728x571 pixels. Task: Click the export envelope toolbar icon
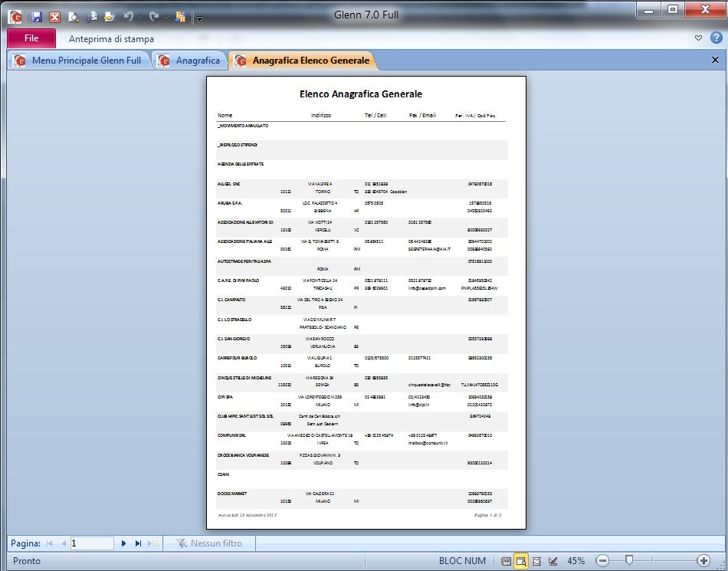110,17
